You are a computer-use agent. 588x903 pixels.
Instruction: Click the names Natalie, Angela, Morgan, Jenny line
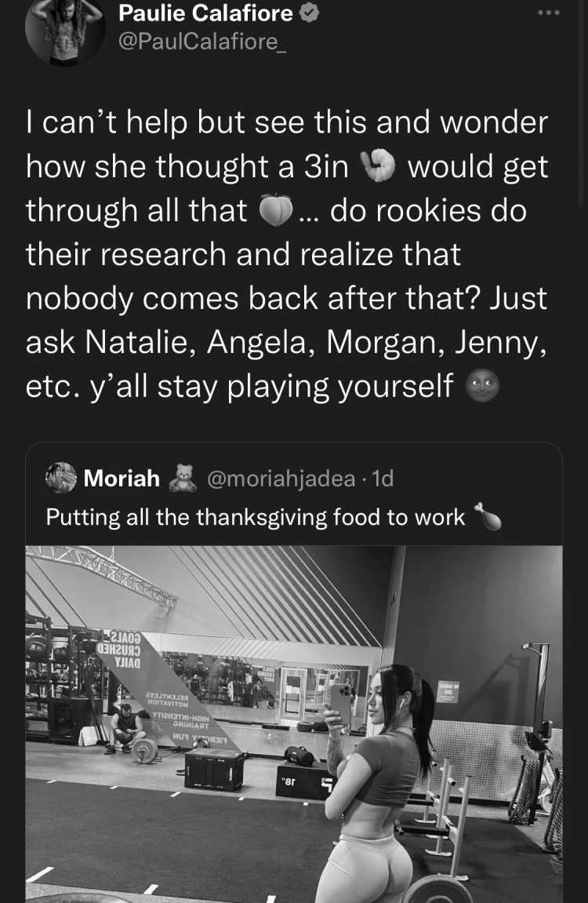[x=286, y=342]
